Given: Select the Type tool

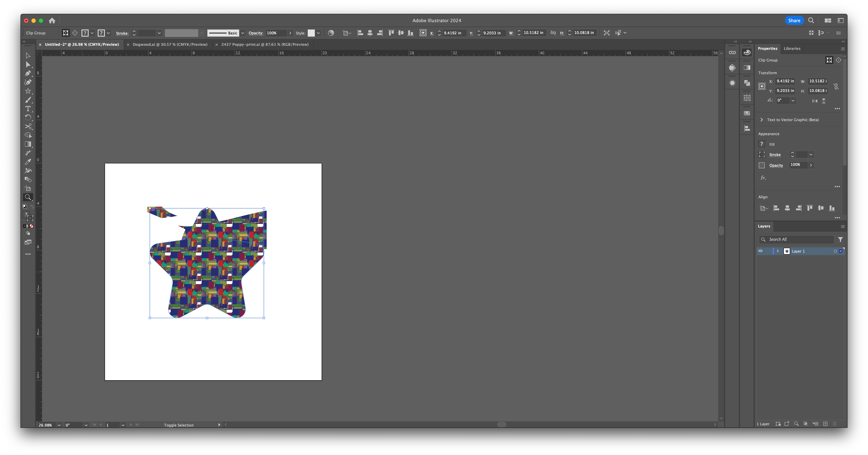Looking at the screenshot, I should point(28,109).
